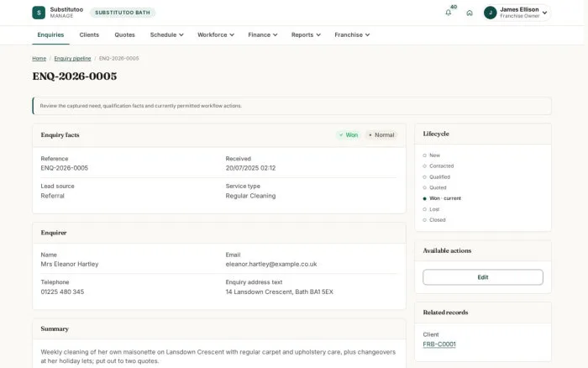Select the Contacted lifecycle stage
Screen dimensions: 588x368
pos(438,166)
